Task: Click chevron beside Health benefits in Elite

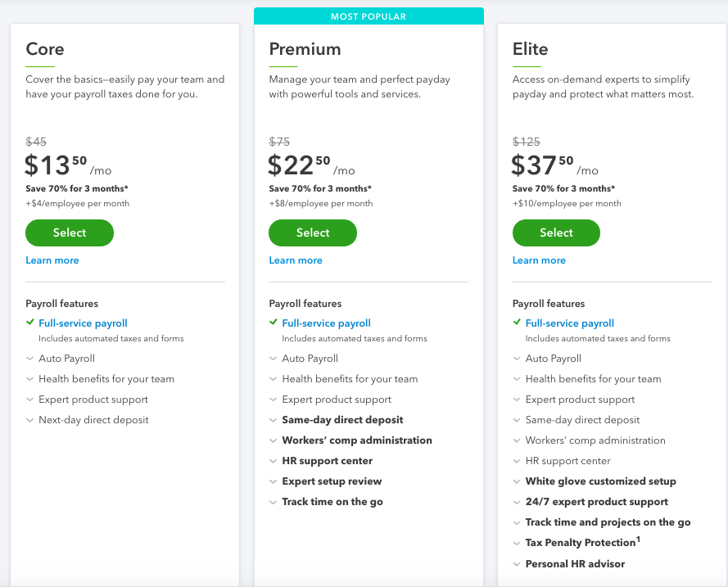Action: click(x=516, y=379)
